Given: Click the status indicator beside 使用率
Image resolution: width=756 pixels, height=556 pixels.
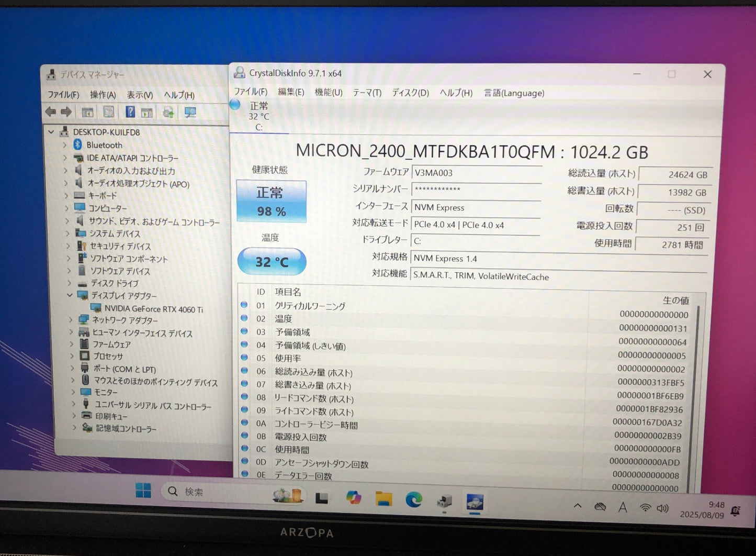Looking at the screenshot, I should coord(244,358).
